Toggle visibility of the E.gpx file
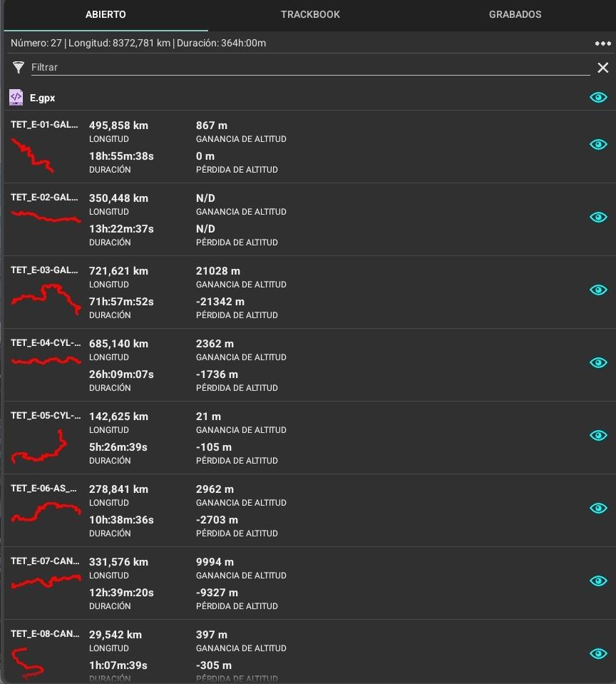Screen dimensions: 616x684 (598, 97)
